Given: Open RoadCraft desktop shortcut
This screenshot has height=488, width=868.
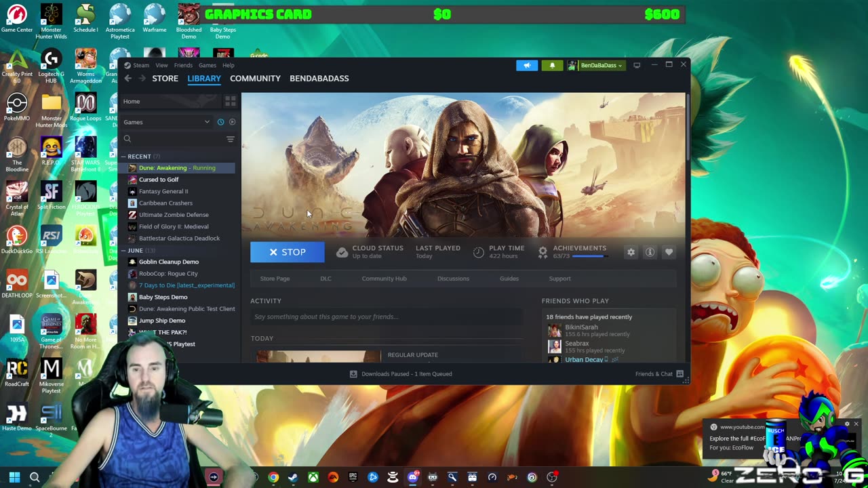Looking at the screenshot, I should tap(17, 373).
